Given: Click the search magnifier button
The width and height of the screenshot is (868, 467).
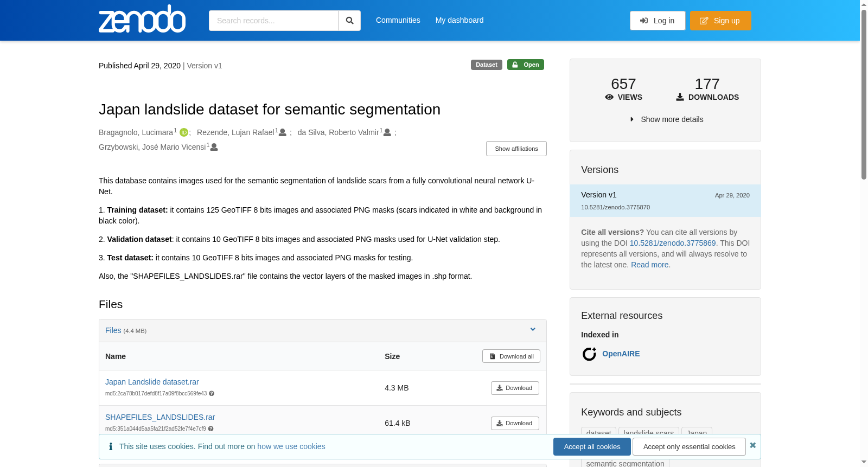Looking at the screenshot, I should pyautogui.click(x=349, y=21).
